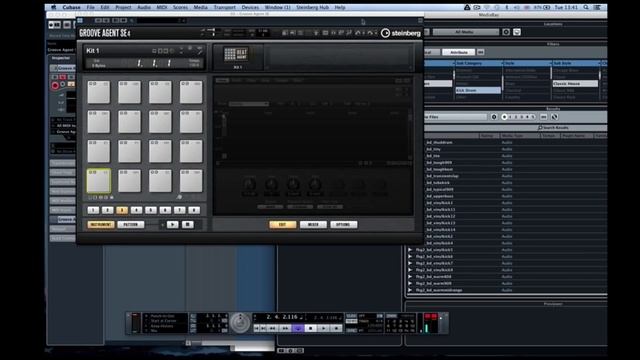640x360 pixels.
Task: Click the shuffle results icon in Results bar
Action: click(x=554, y=117)
